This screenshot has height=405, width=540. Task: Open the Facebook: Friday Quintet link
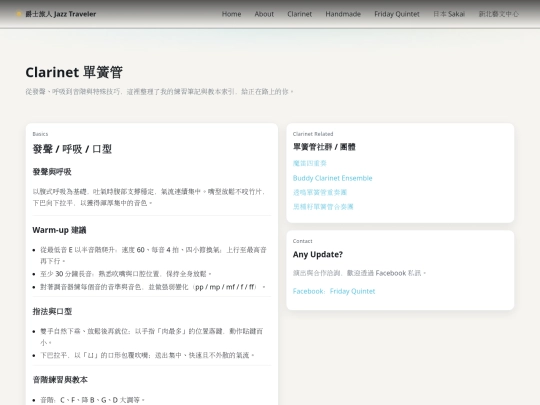tap(334, 291)
